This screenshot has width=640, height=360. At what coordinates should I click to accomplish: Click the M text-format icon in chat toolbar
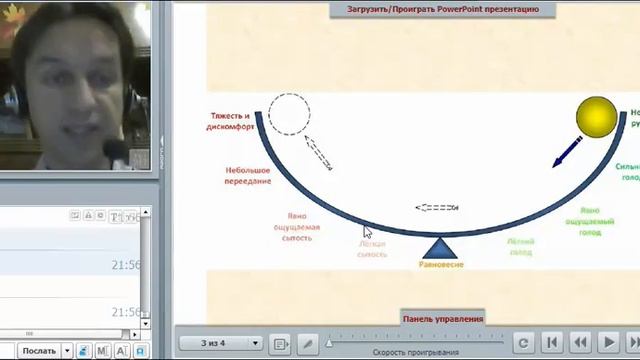tap(102, 351)
